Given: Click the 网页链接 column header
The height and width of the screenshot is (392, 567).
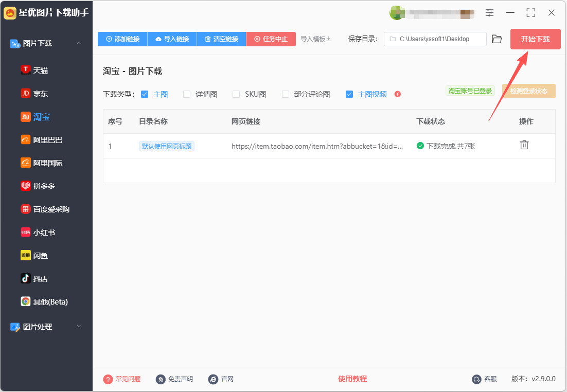Looking at the screenshot, I should 246,121.
